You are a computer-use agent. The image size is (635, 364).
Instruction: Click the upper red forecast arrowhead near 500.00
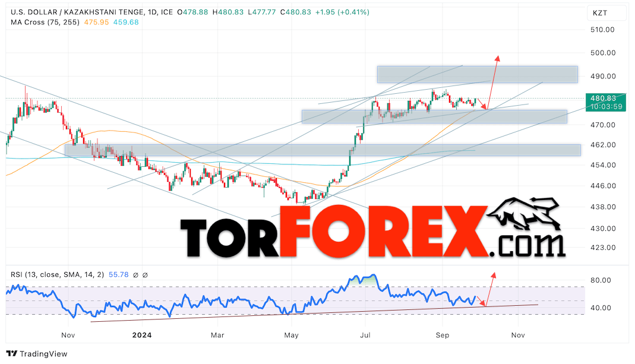point(498,58)
